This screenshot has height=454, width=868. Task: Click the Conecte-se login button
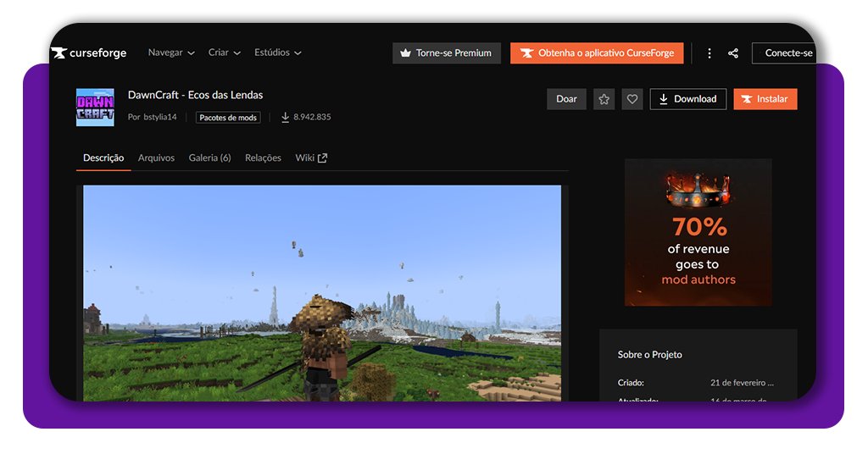point(784,53)
